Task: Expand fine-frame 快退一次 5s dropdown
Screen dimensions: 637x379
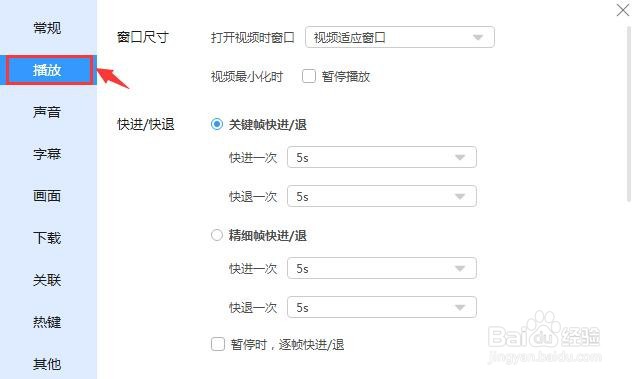Action: coord(382,307)
